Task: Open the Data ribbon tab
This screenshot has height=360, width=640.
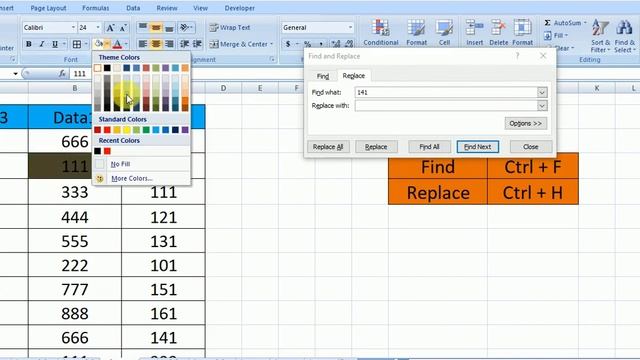Action: coord(133,8)
